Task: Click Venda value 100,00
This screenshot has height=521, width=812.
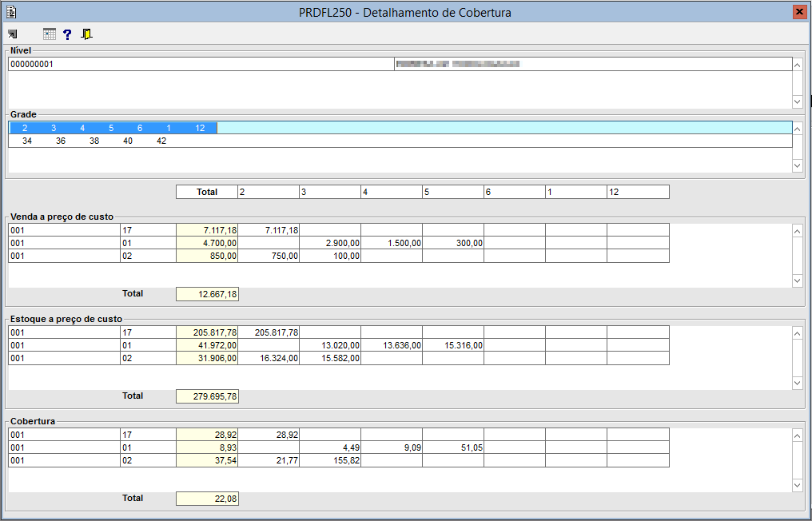Action: coord(330,256)
